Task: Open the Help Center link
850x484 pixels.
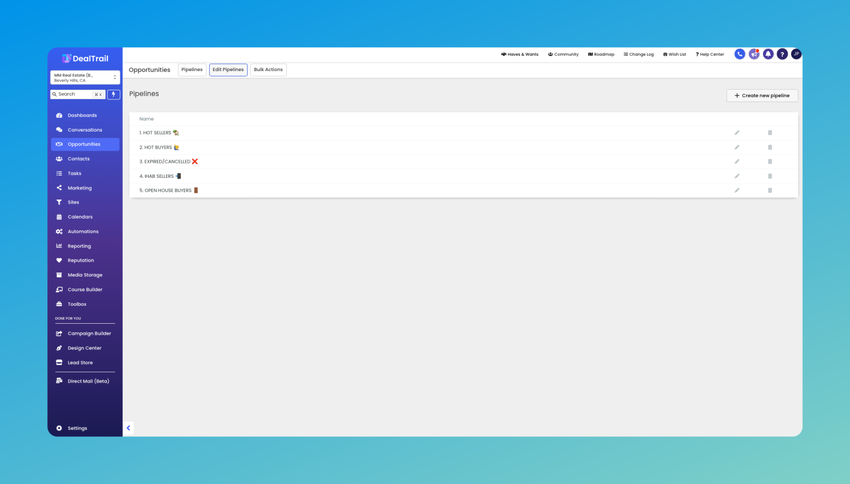Action: point(710,54)
